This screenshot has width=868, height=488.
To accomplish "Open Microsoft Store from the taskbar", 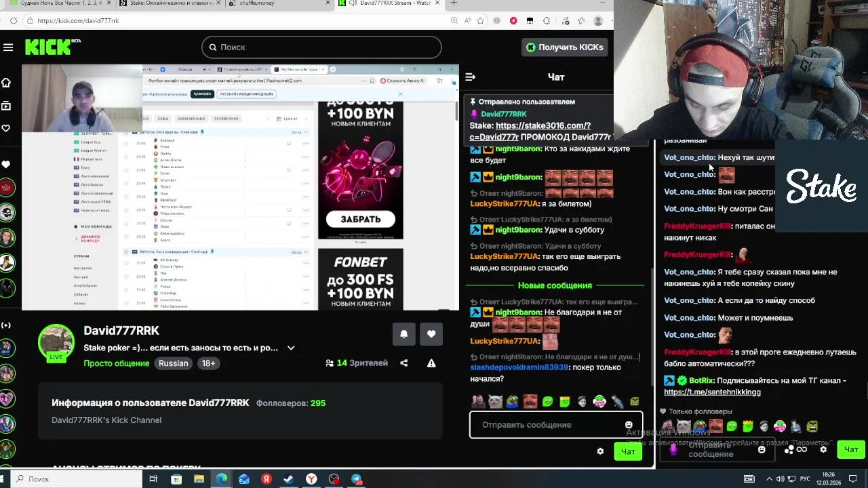I will pos(176,479).
